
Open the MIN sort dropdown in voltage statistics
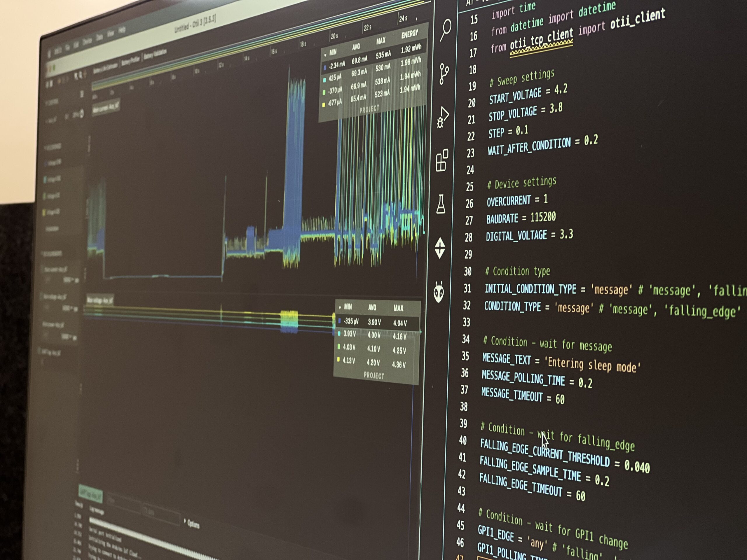click(x=340, y=307)
